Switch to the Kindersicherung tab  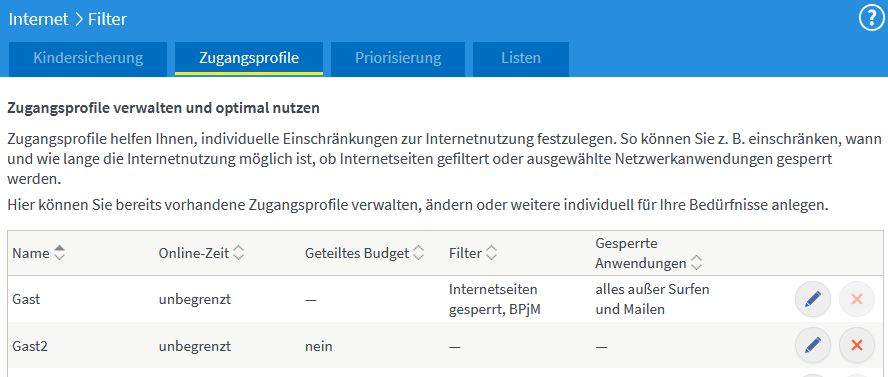point(88,58)
